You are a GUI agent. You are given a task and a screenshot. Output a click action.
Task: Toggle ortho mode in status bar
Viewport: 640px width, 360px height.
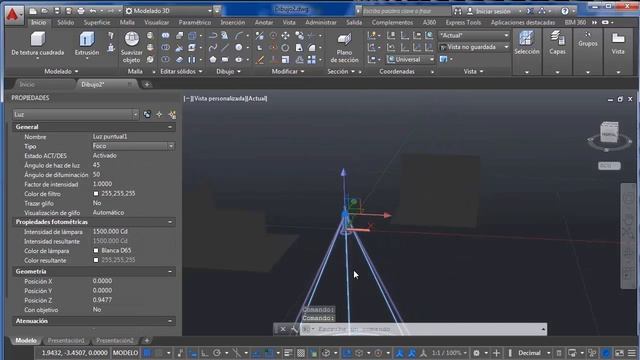coord(204,353)
